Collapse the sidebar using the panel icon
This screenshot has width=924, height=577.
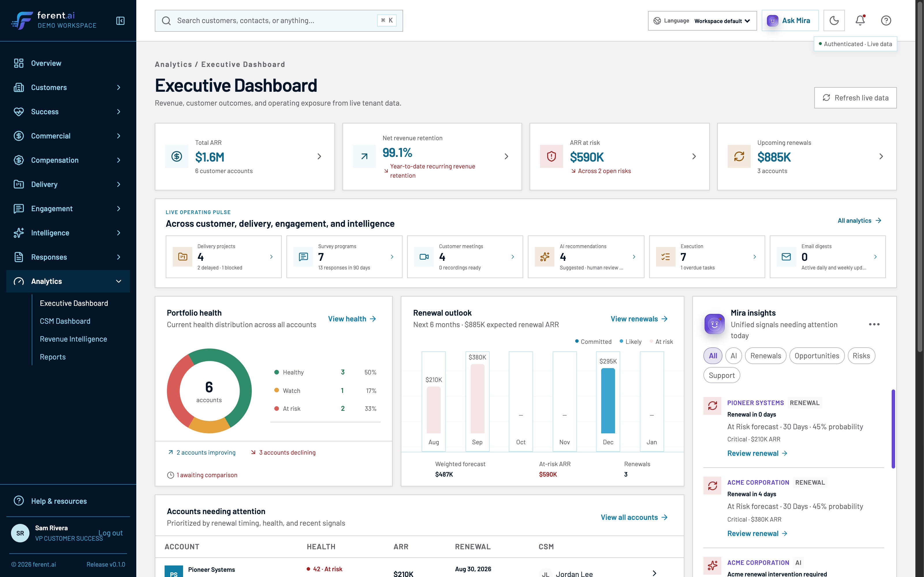pos(120,20)
